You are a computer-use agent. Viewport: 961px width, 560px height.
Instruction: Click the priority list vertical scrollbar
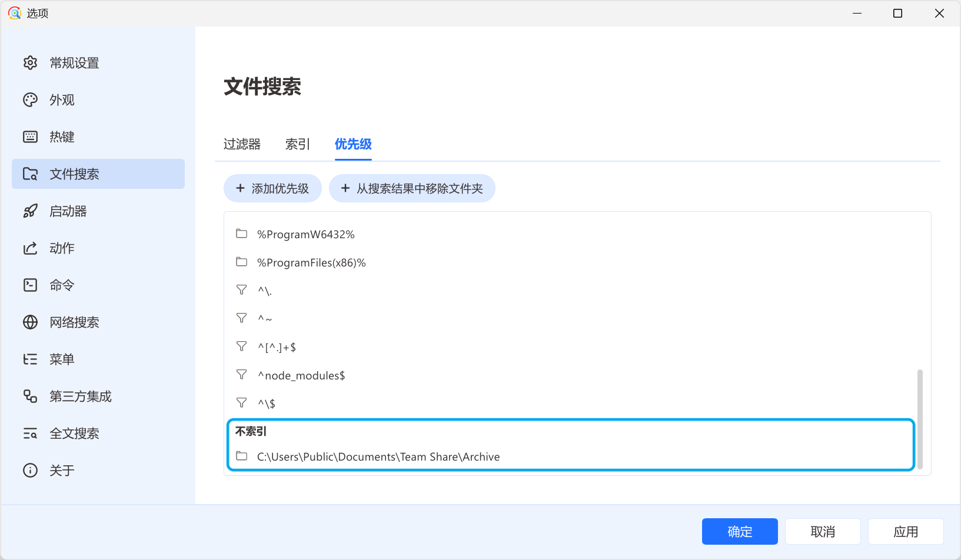(x=920, y=419)
